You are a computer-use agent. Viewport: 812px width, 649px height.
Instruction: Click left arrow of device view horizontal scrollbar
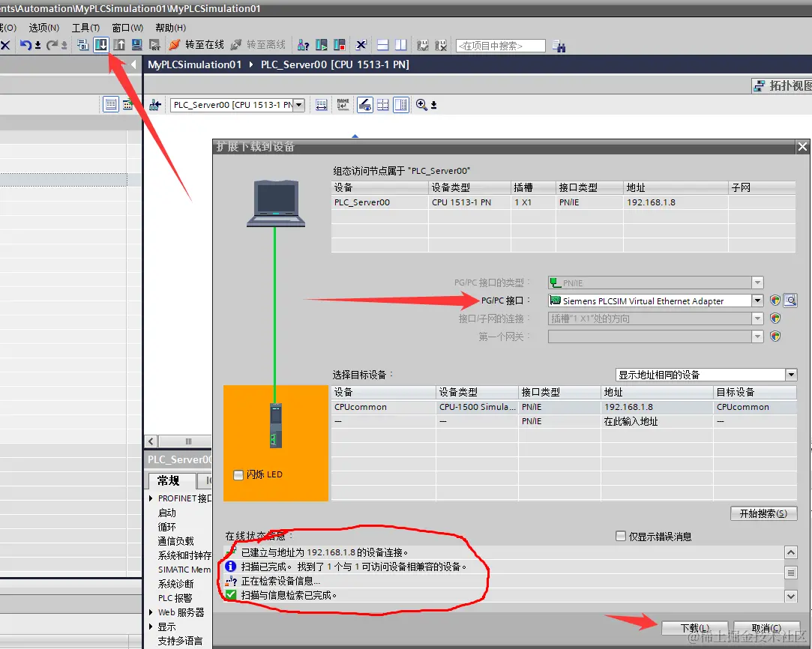coord(151,441)
